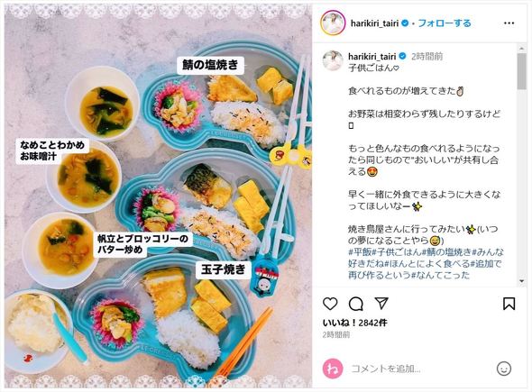
Task: View likes count いいね！2842件
Action: pyautogui.click(x=355, y=323)
